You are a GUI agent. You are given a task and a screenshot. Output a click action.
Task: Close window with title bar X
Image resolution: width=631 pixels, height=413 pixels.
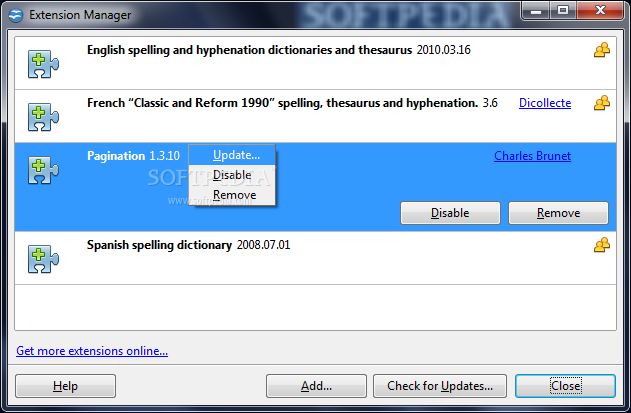click(x=600, y=10)
